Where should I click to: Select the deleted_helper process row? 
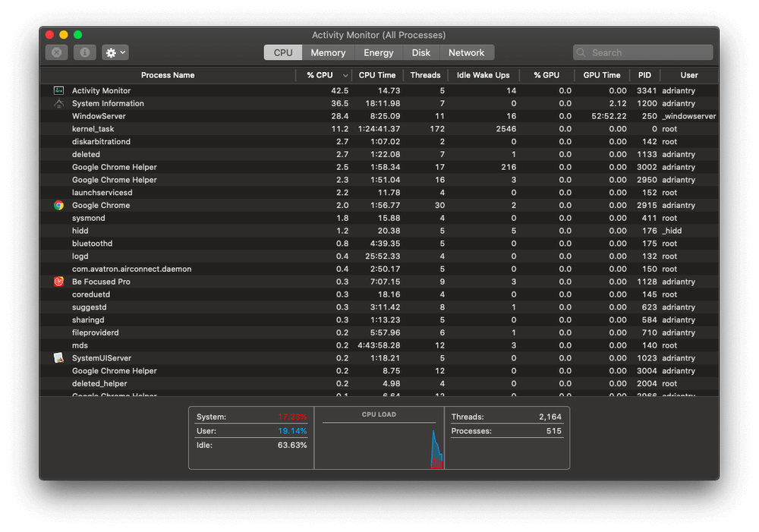point(379,383)
